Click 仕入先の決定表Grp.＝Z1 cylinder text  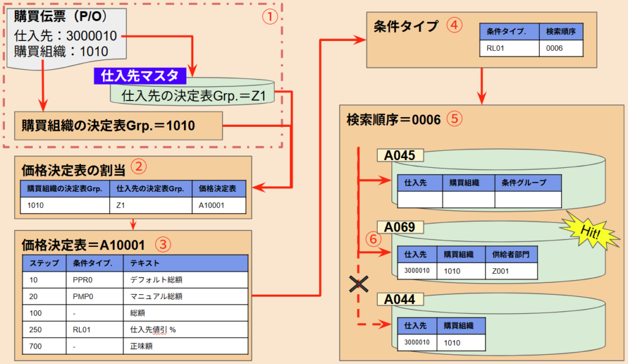193,96
